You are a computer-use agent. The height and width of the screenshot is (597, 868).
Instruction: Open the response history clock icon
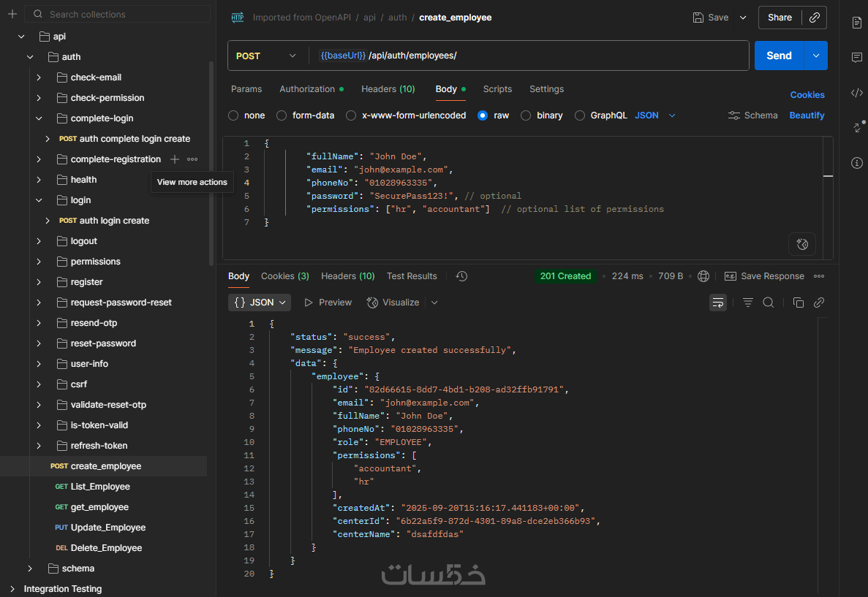461,276
